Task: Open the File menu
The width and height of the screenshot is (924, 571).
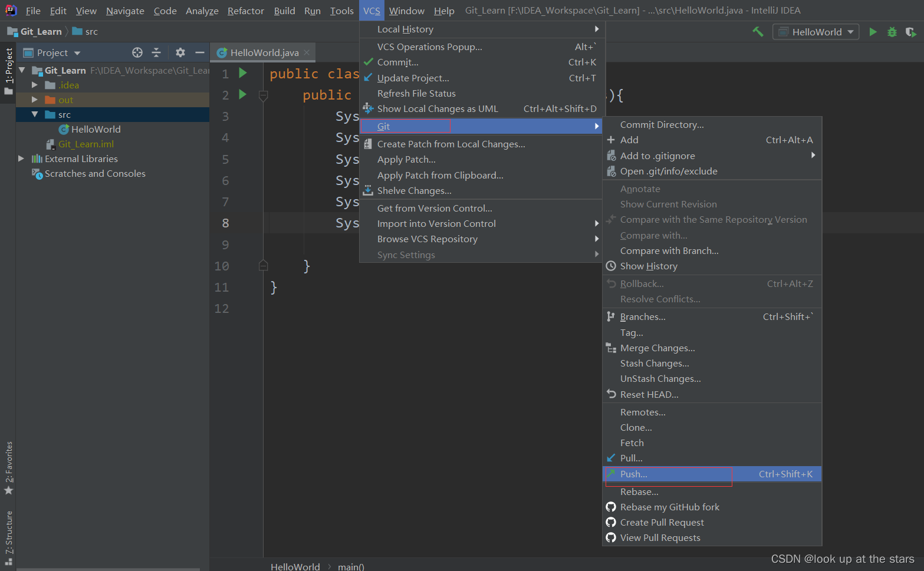Action: tap(33, 11)
